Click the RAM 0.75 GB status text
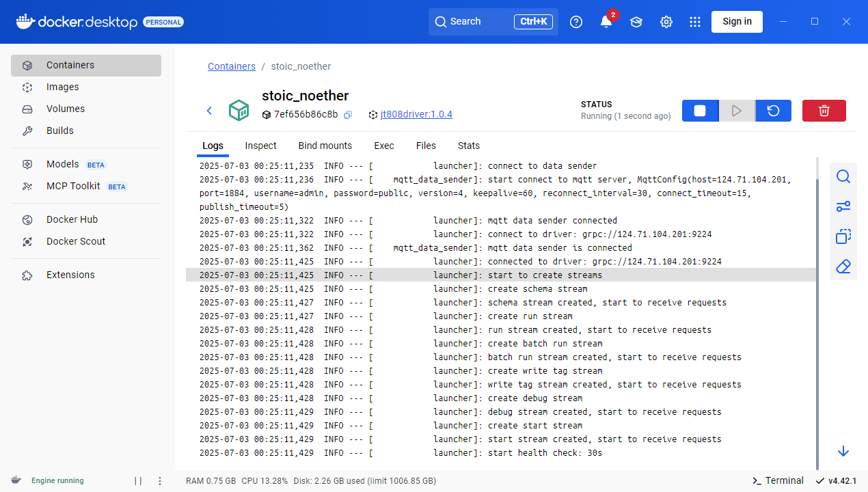 pyautogui.click(x=211, y=481)
